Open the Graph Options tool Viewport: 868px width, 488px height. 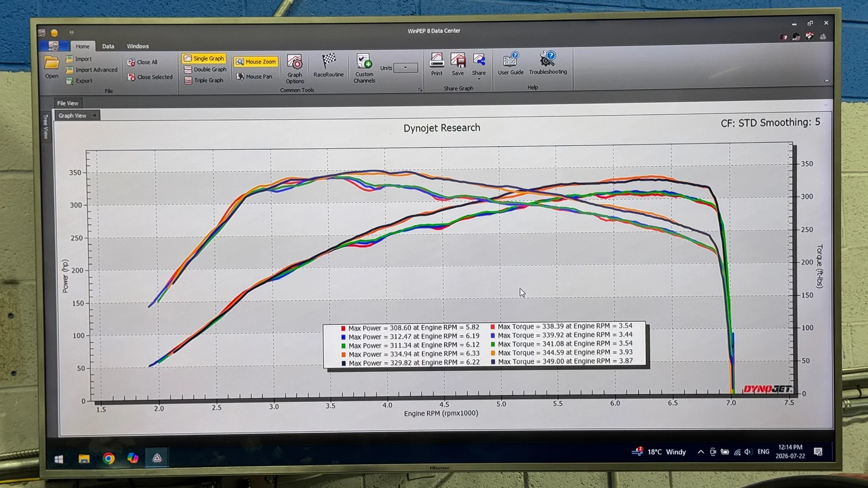294,69
